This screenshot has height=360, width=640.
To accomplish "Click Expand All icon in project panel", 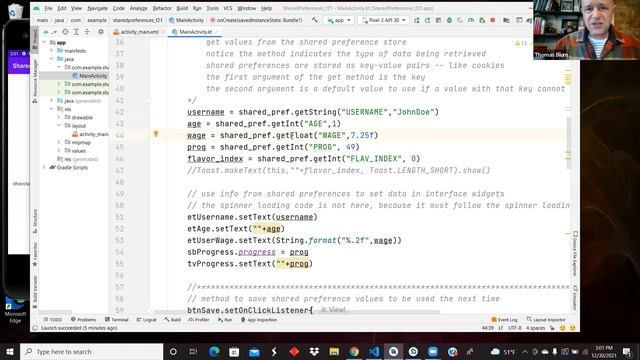I will point(76,31).
